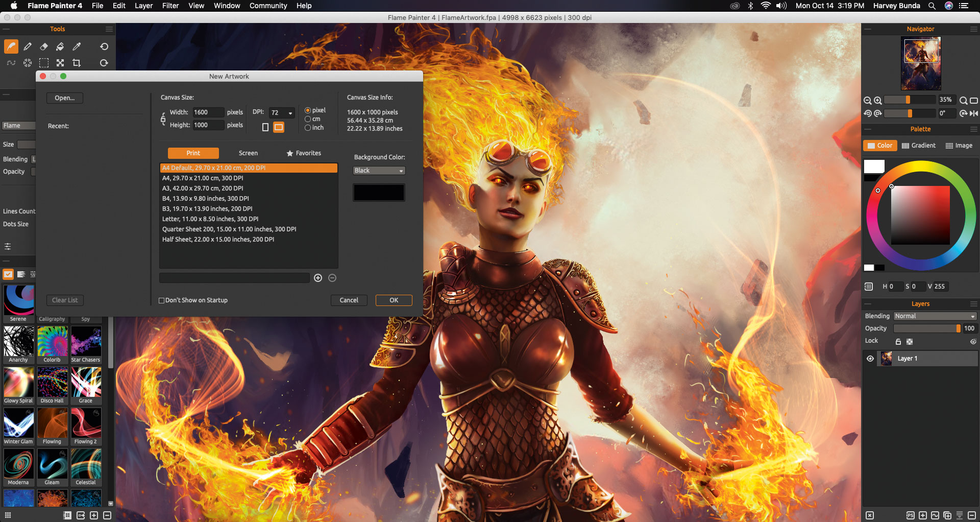Select the Eyedropper color picker tool
The width and height of the screenshot is (980, 522).
77,46
